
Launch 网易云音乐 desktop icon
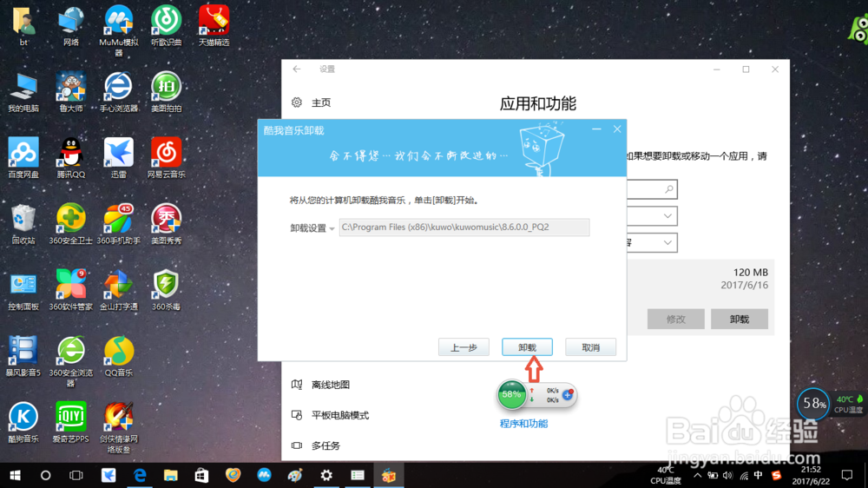(166, 158)
